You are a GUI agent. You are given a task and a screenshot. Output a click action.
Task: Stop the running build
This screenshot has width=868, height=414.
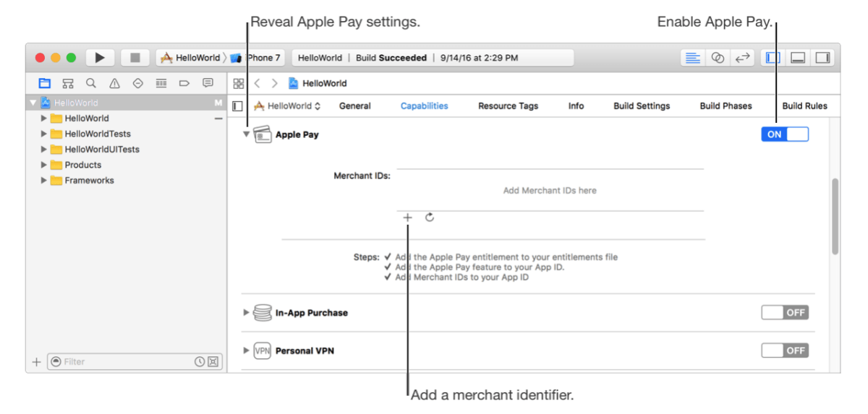coord(135,58)
